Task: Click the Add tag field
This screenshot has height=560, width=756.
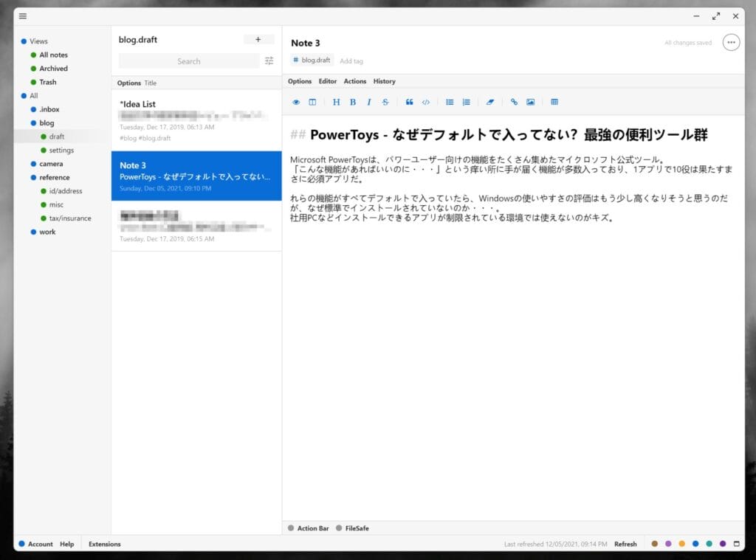Action: [x=351, y=61]
